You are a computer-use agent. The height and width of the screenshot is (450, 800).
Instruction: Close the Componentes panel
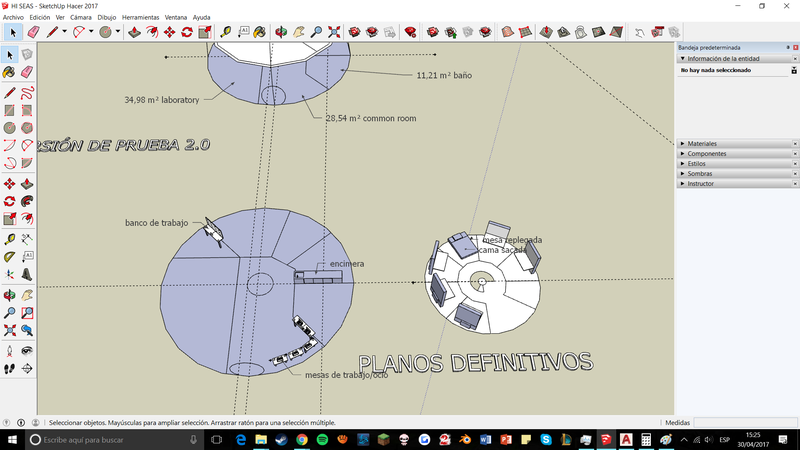[795, 154]
